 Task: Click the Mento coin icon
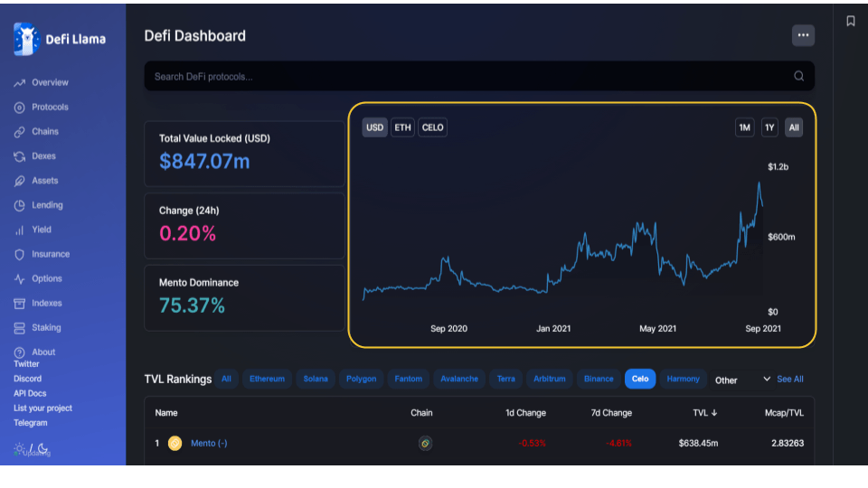[175, 443]
